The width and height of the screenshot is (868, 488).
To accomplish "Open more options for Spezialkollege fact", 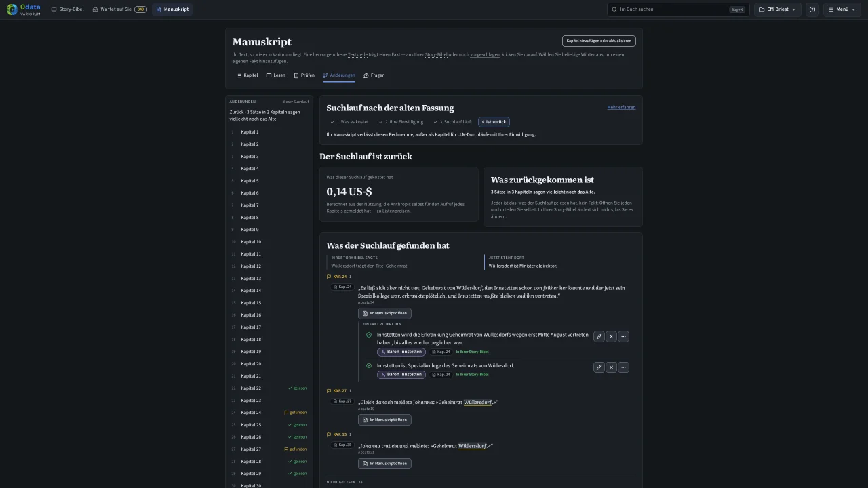I will coord(623,367).
